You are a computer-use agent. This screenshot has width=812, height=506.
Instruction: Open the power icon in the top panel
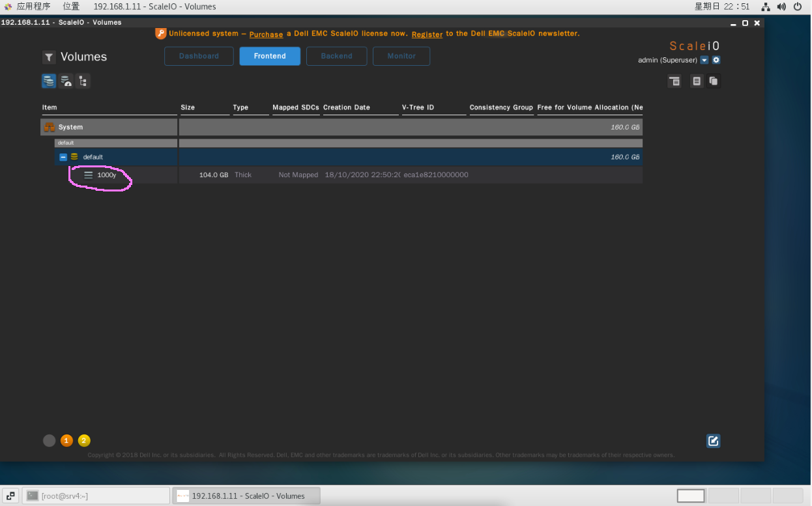[x=799, y=7]
